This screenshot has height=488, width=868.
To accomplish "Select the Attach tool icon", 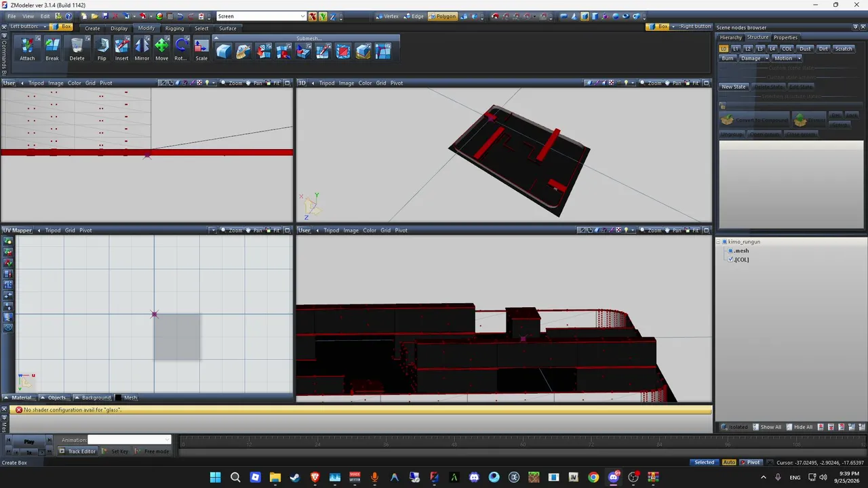I will 27,49.
